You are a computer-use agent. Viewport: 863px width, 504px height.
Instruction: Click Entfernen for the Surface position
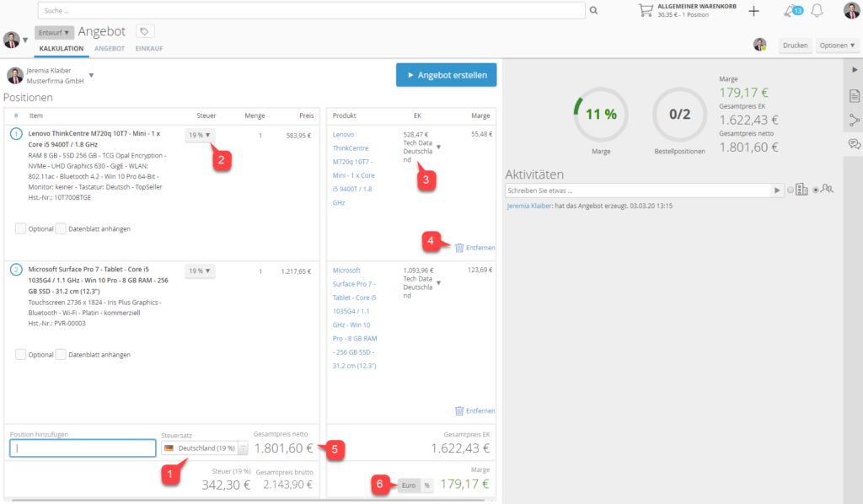[x=480, y=411]
